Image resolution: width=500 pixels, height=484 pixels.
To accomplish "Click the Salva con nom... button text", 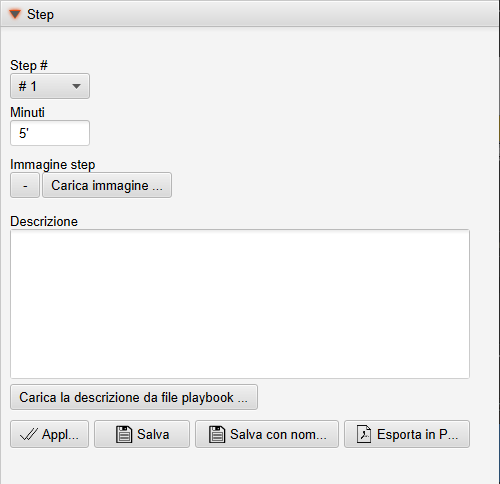I will (x=278, y=434).
